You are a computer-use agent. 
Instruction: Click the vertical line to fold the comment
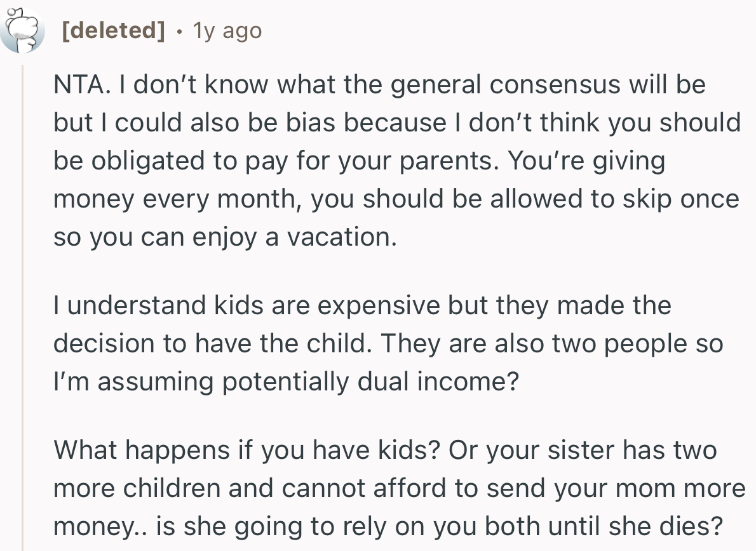pos(24,286)
